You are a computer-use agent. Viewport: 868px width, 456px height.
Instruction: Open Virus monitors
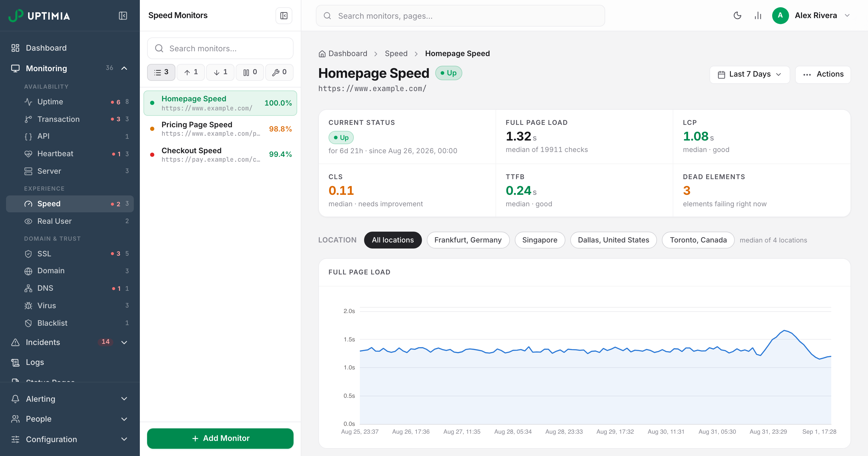(x=70, y=306)
